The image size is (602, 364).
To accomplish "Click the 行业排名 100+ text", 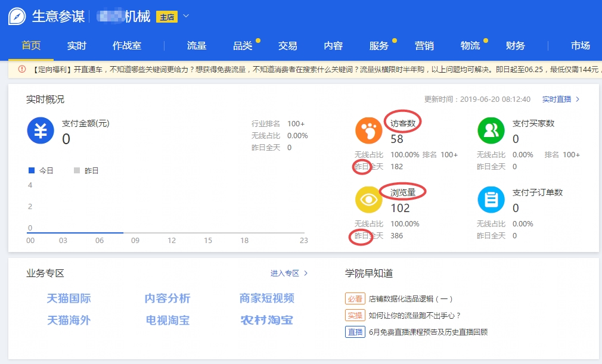I will pos(278,123).
